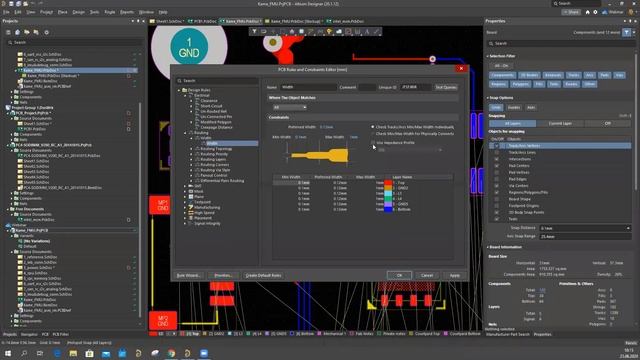
Task: Click the open folder icon in Projects panel toolbar
Action: pyautogui.click(x=27, y=32)
